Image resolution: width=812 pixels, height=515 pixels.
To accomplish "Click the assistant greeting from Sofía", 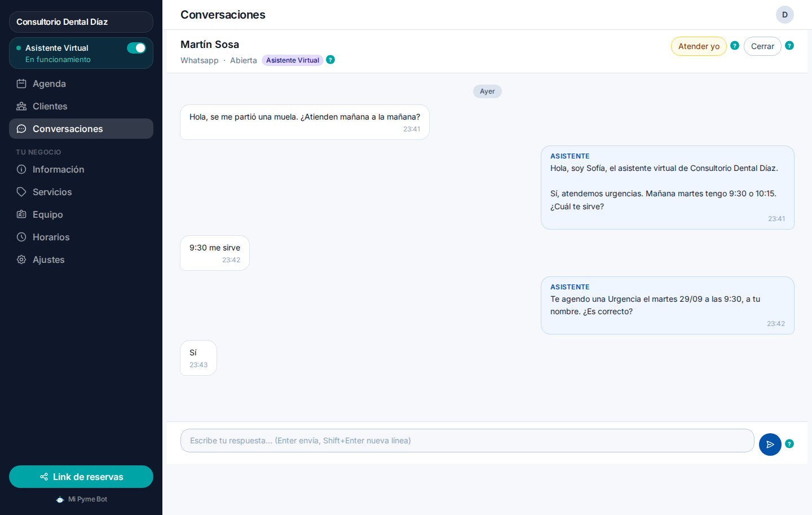I will coord(668,187).
